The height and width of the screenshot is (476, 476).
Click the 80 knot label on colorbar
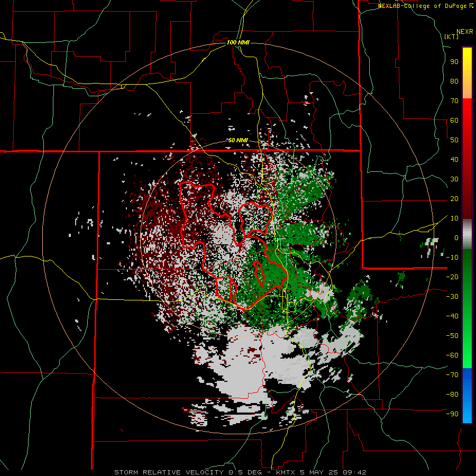[x=454, y=81]
